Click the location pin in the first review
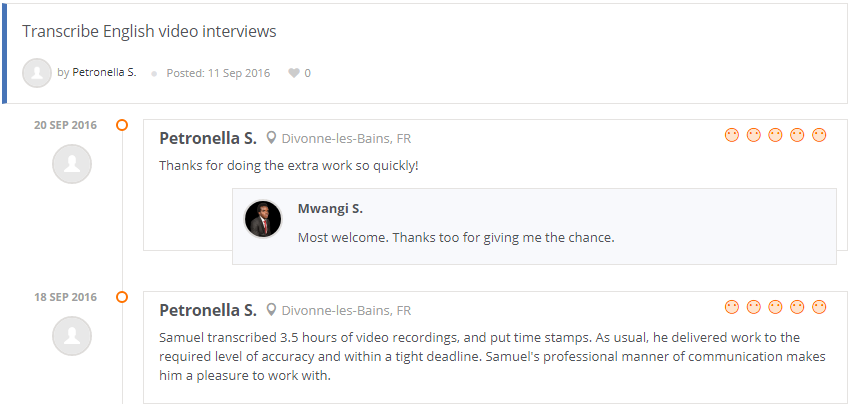The image size is (851, 407). [271, 138]
